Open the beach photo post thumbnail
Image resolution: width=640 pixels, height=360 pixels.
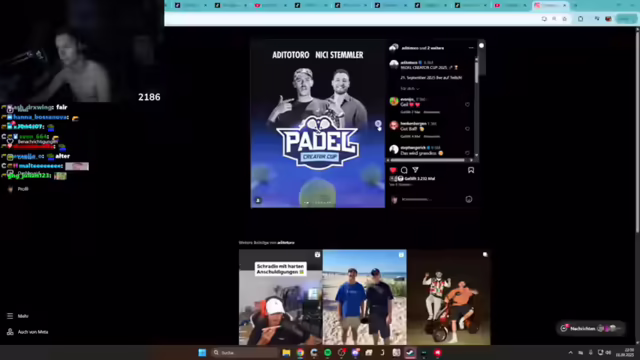pyautogui.click(x=364, y=297)
